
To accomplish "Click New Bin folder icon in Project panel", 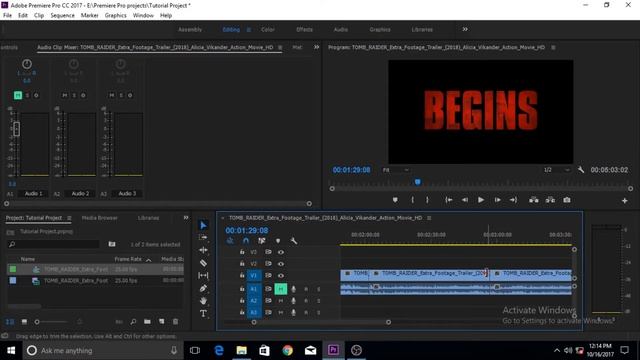I will click(x=147, y=322).
